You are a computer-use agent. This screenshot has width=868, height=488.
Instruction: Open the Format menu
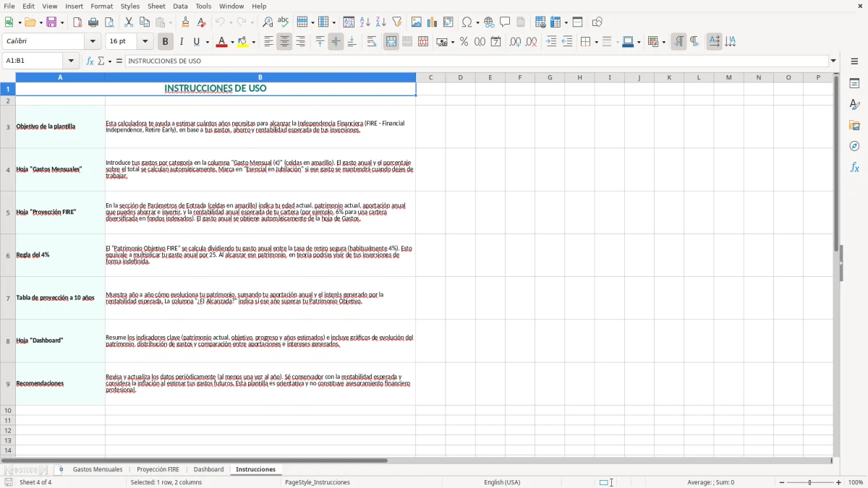click(101, 6)
